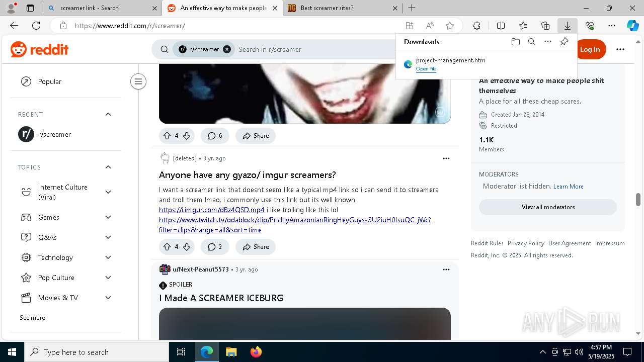
Task: Open overflow menu of [deleted] post
Action: tap(446, 158)
